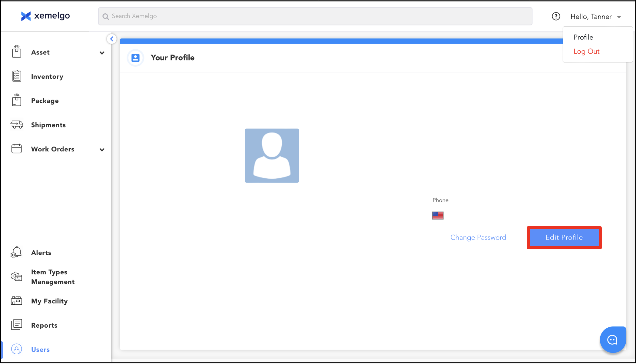
Task: Toggle the Hello, Tanner dropdown arrow
Action: [619, 17]
